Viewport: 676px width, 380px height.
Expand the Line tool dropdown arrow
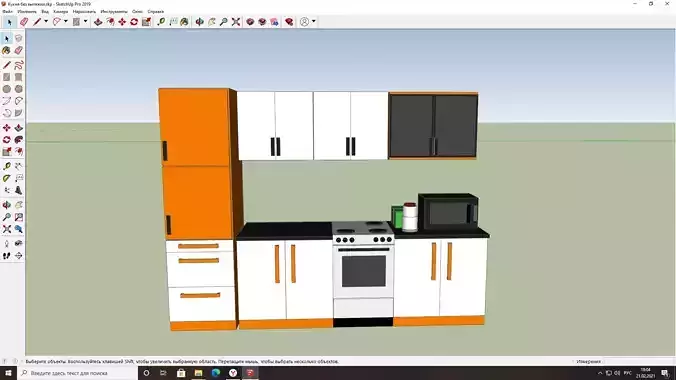46,22
